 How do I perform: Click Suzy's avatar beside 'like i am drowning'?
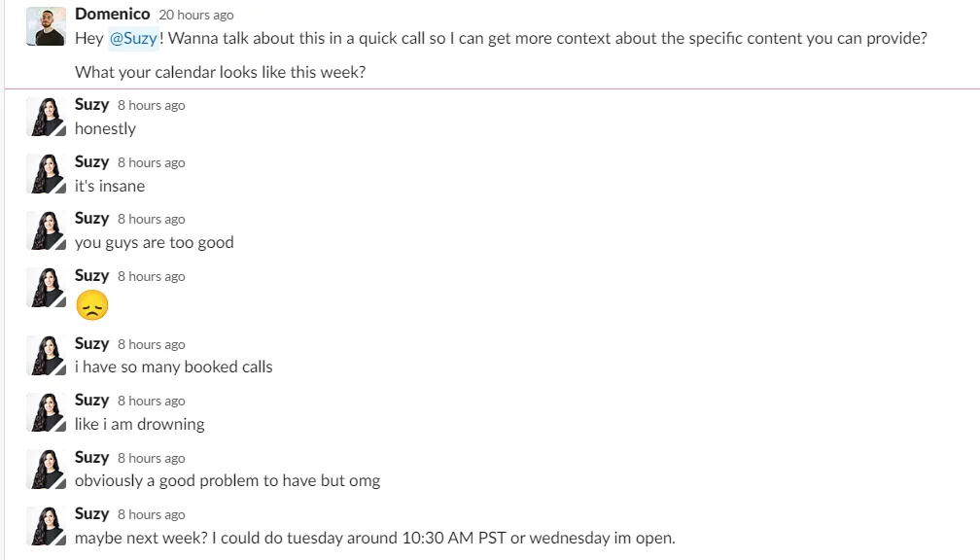coord(47,412)
